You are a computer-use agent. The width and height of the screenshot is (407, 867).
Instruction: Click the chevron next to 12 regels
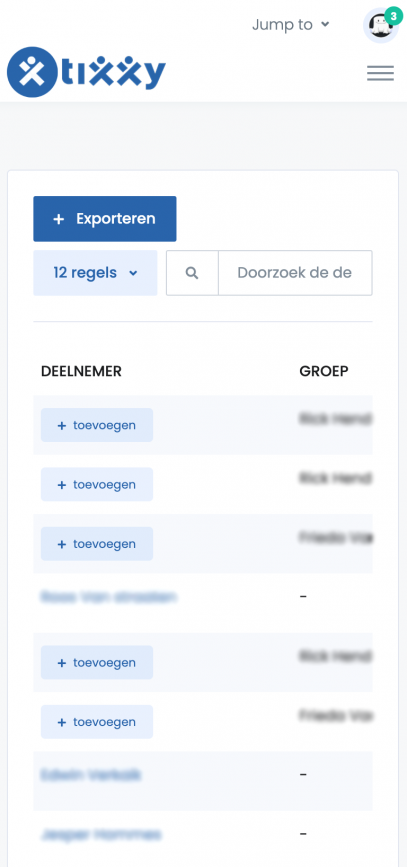tap(133, 273)
